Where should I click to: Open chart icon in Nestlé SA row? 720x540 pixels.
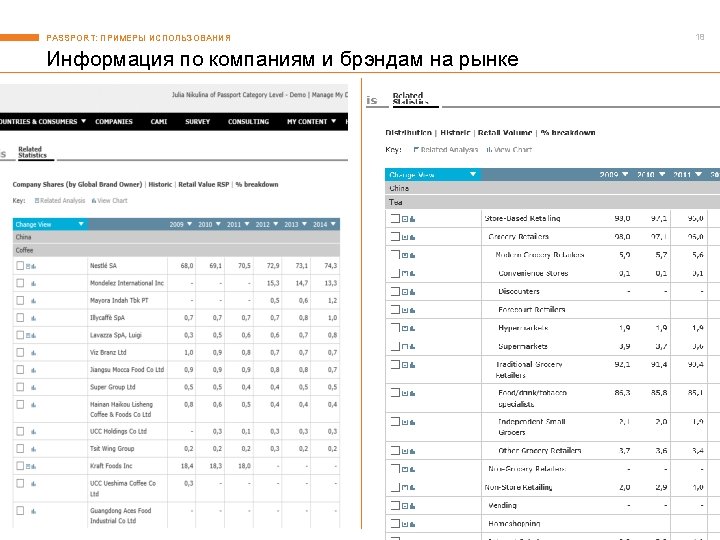(x=34, y=266)
